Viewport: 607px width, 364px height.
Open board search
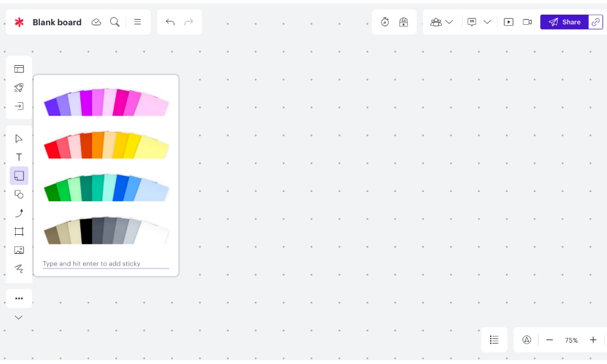point(115,22)
